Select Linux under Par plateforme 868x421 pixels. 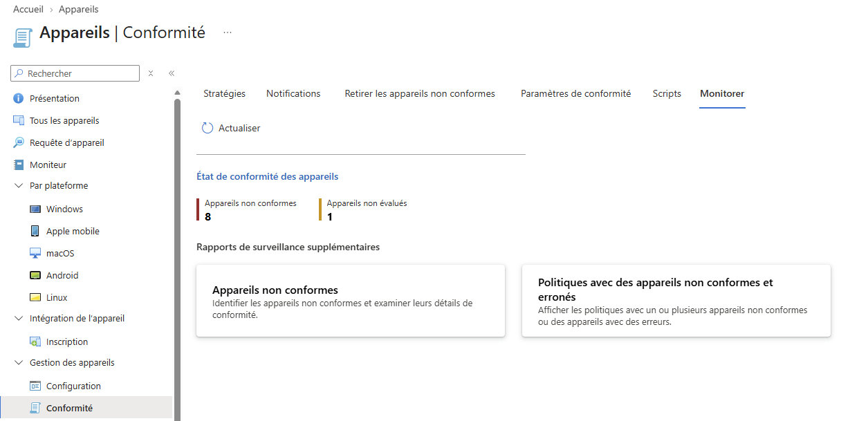(57, 297)
